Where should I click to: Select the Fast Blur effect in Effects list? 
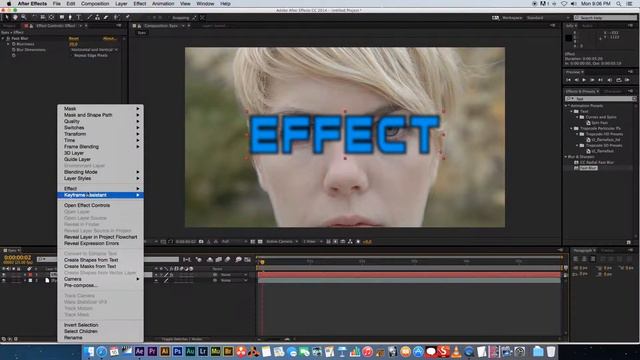click(x=588, y=168)
